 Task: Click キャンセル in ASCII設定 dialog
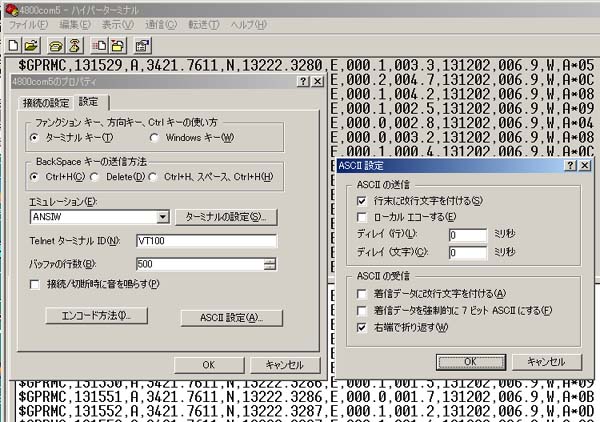point(547,362)
